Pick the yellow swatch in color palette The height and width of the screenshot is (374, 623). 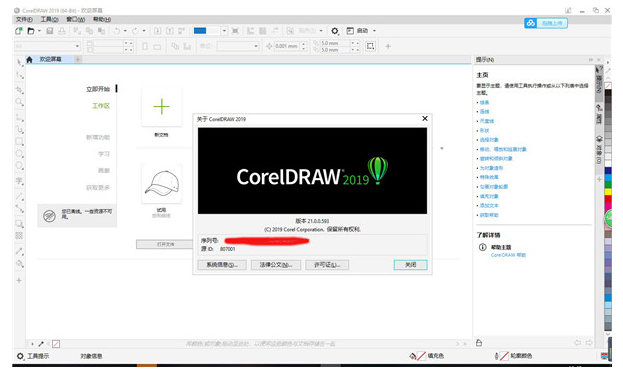coord(608,192)
